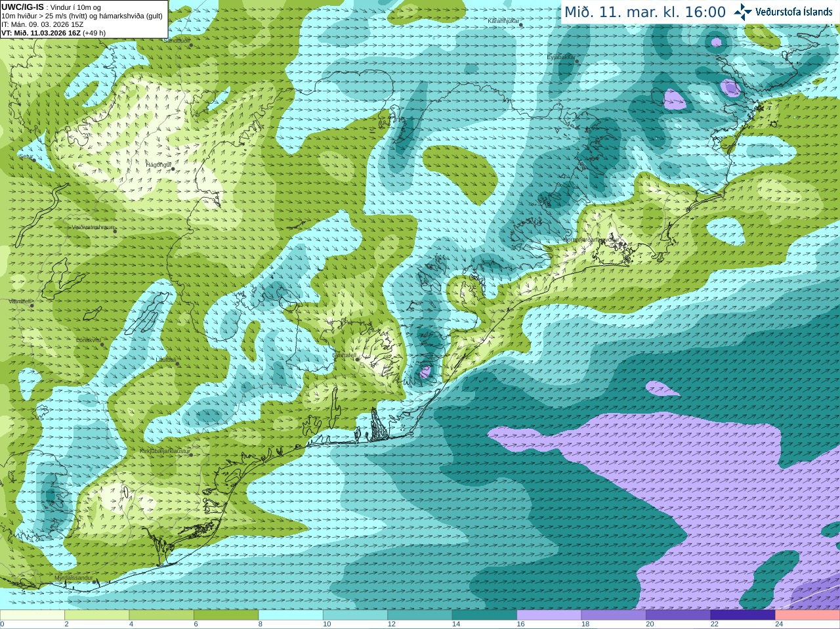Viewport: 840px width, 629px height.
Task: Select the 2–4 m/s light green legend swatch
Action: click(x=96, y=615)
